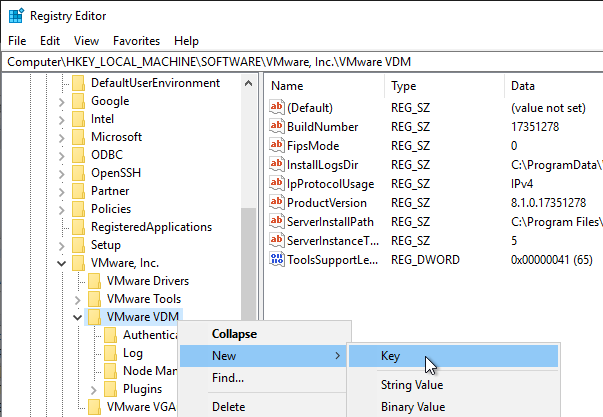The image size is (603, 417).
Task: Expand the Plugins key
Action: pyautogui.click(x=94, y=390)
